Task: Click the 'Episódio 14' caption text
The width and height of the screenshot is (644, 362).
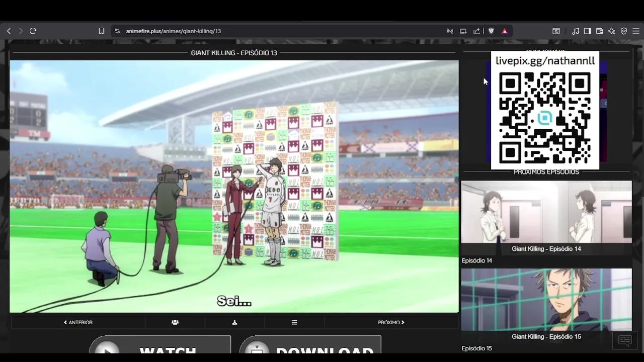Action: [x=477, y=260]
